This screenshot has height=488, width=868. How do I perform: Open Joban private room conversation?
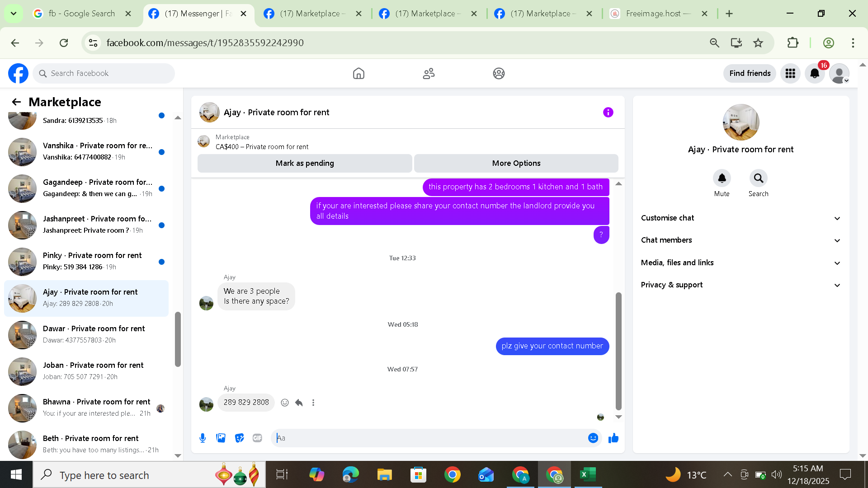coord(86,371)
